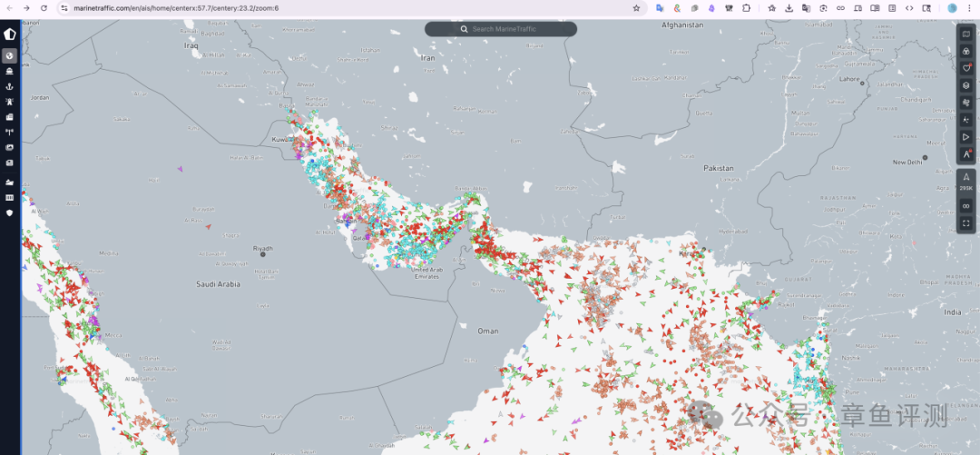980x455 pixels.
Task: Open the compass measurement tool icon
Action: pyautogui.click(x=966, y=154)
